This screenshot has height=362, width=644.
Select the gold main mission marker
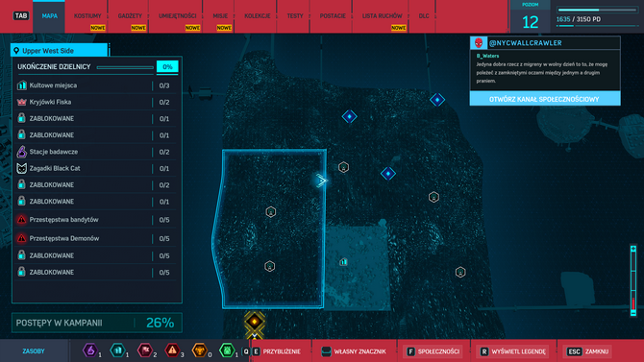pyautogui.click(x=254, y=322)
